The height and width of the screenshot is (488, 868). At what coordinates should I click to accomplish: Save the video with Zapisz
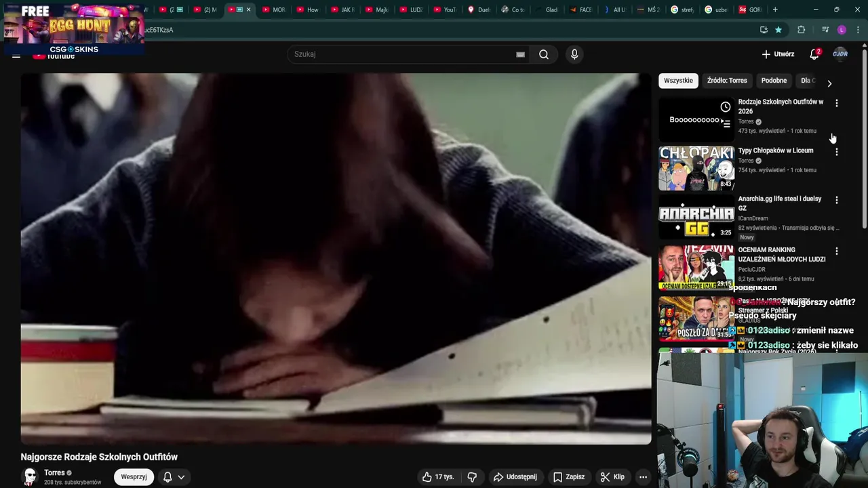[568, 477]
